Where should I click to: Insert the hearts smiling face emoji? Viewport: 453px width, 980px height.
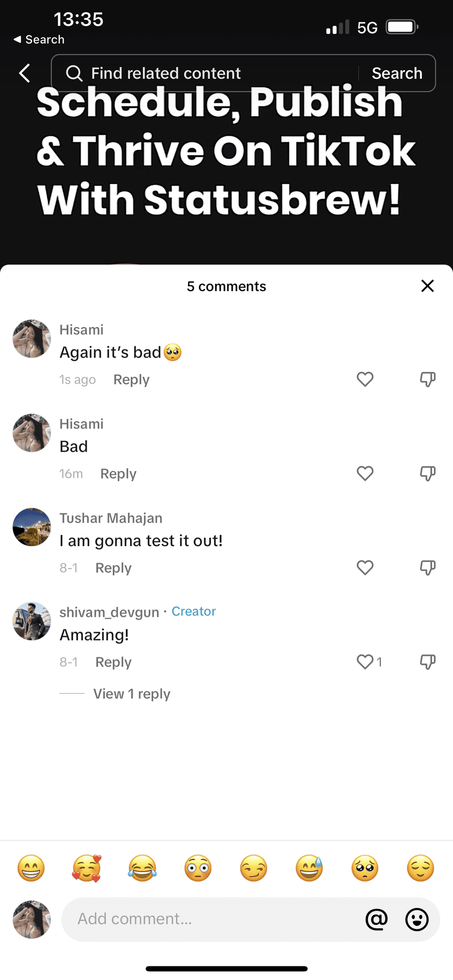tap(87, 868)
